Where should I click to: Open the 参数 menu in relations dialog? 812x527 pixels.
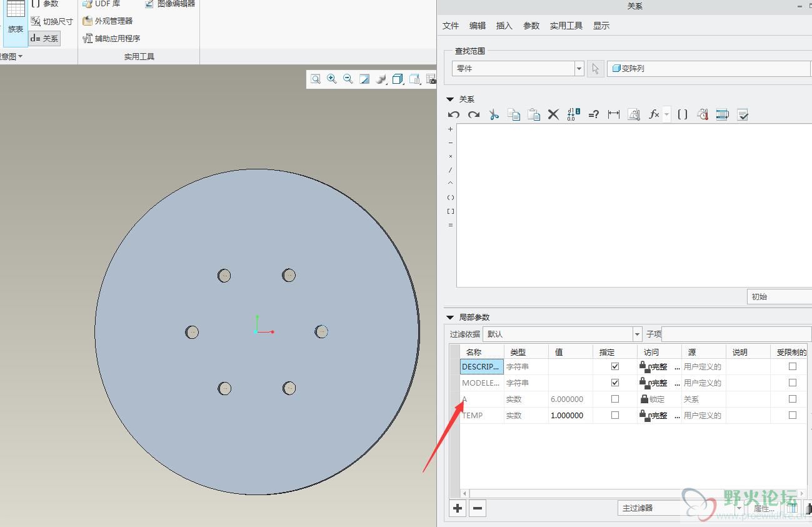click(531, 26)
